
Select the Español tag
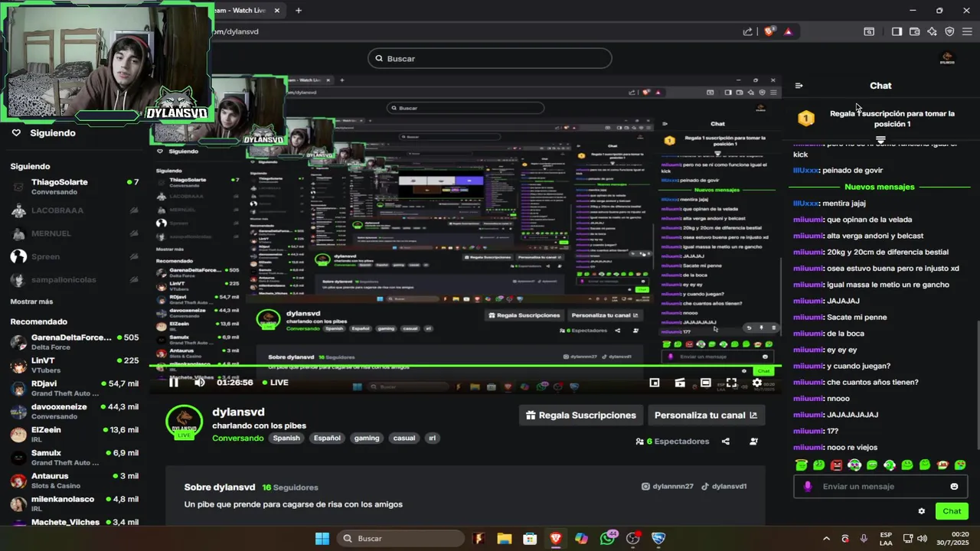click(327, 439)
